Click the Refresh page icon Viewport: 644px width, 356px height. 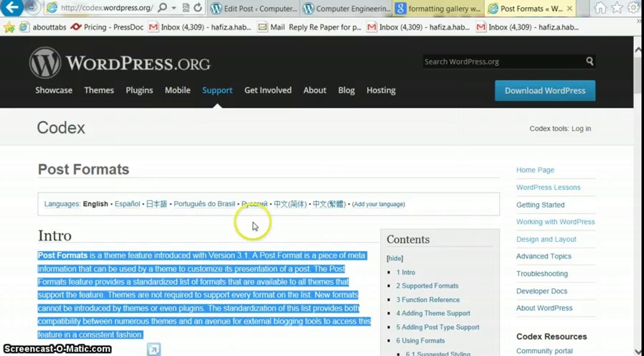tap(198, 8)
